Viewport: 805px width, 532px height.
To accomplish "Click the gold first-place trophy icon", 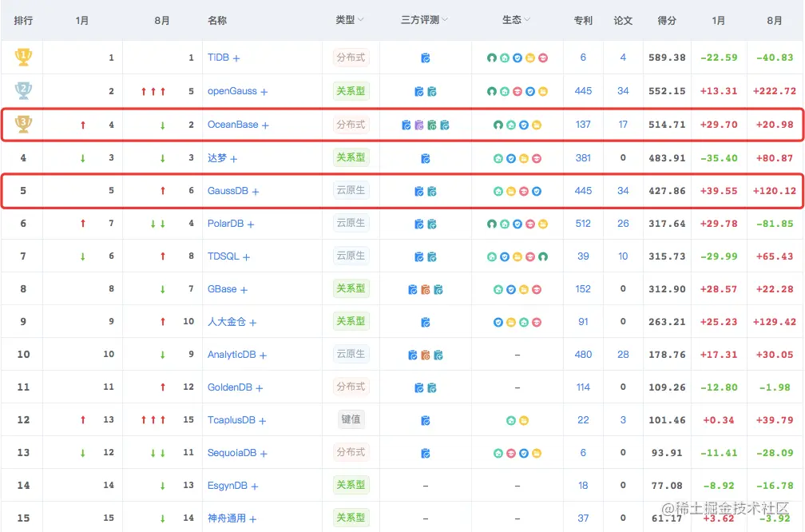I will [23, 57].
